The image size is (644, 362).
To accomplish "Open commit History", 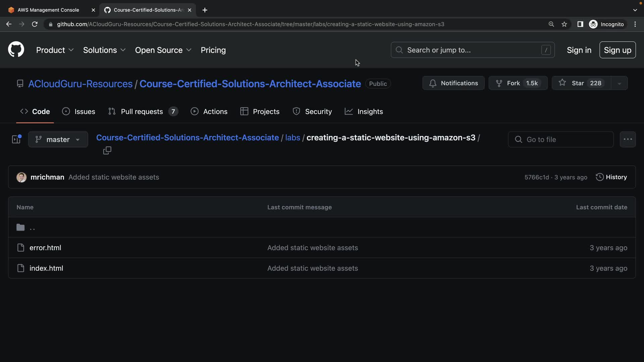I will [x=611, y=177].
